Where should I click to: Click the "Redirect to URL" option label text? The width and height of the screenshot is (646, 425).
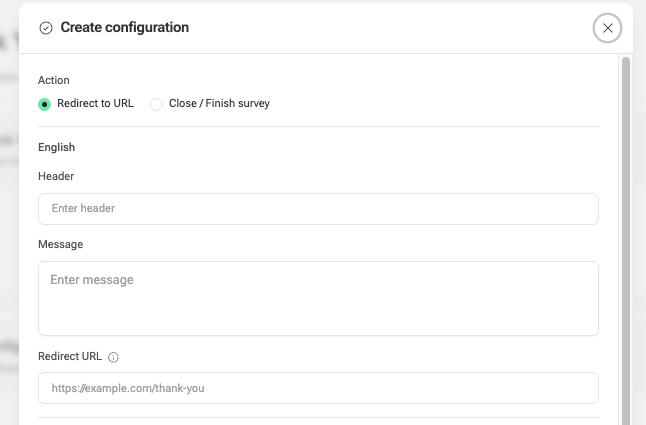(x=95, y=103)
